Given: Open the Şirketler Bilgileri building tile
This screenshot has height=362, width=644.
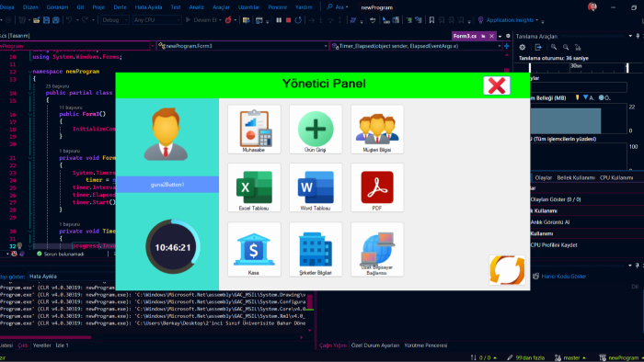Looking at the screenshot, I should click(316, 250).
